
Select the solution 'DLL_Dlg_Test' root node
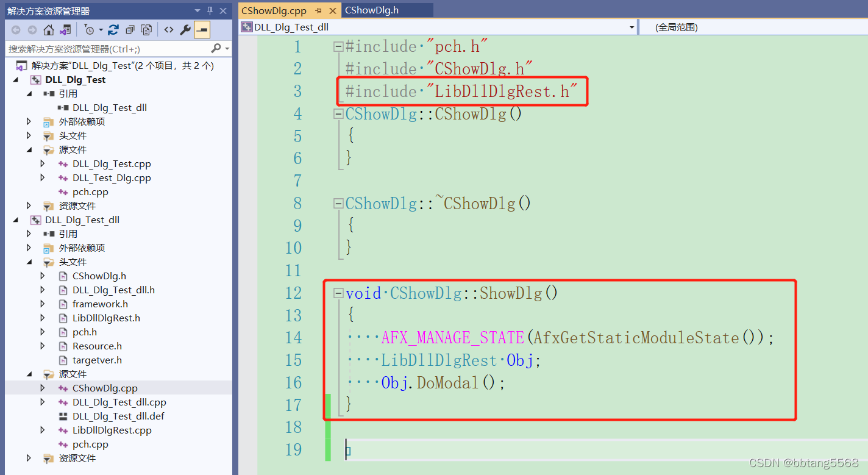pyautogui.click(x=123, y=65)
